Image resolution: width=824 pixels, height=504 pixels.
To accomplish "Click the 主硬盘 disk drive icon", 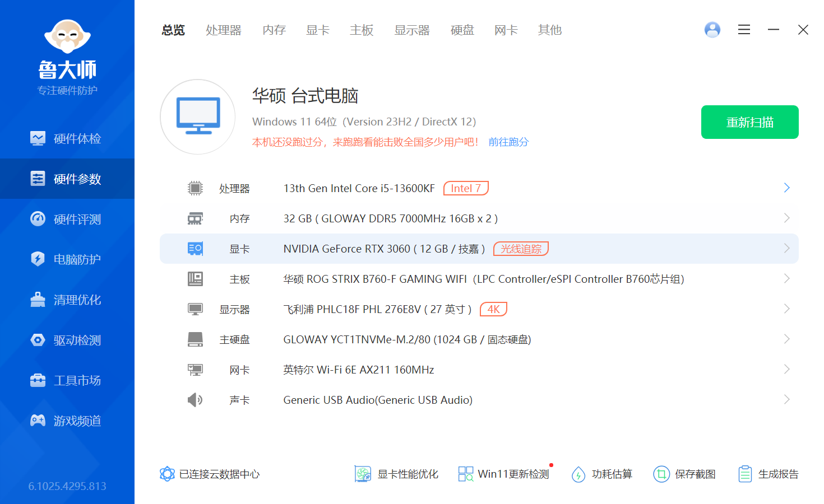I will [195, 339].
